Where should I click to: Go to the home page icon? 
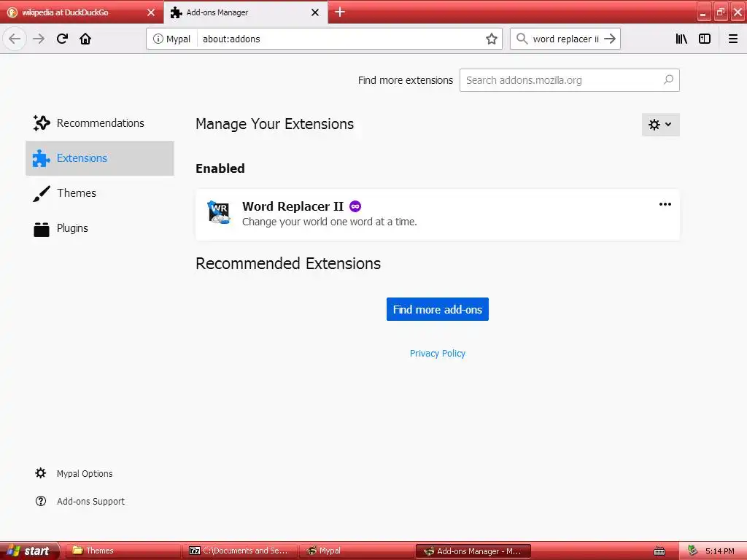point(85,39)
